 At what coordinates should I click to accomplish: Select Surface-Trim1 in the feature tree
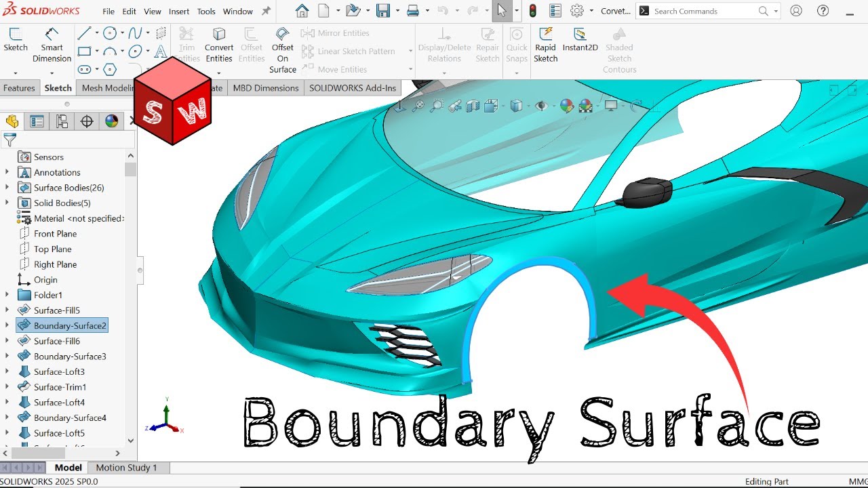point(52,387)
